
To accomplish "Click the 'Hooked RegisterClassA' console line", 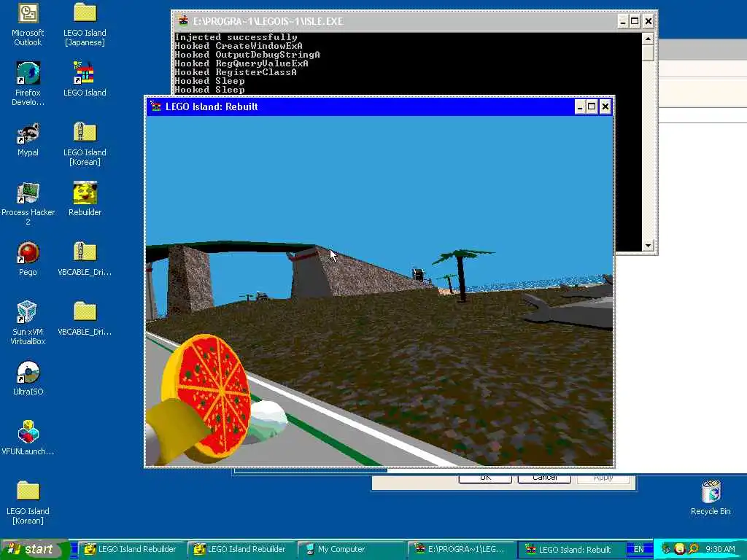I will point(236,72).
